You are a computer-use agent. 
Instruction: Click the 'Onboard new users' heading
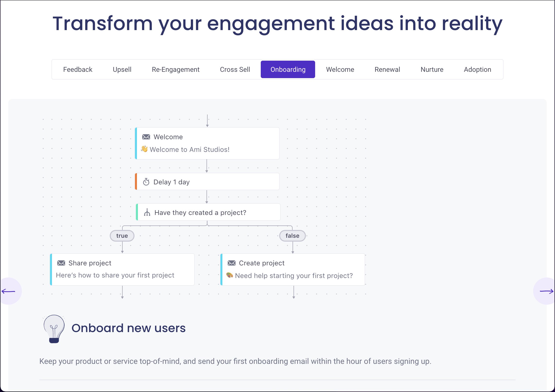129,328
